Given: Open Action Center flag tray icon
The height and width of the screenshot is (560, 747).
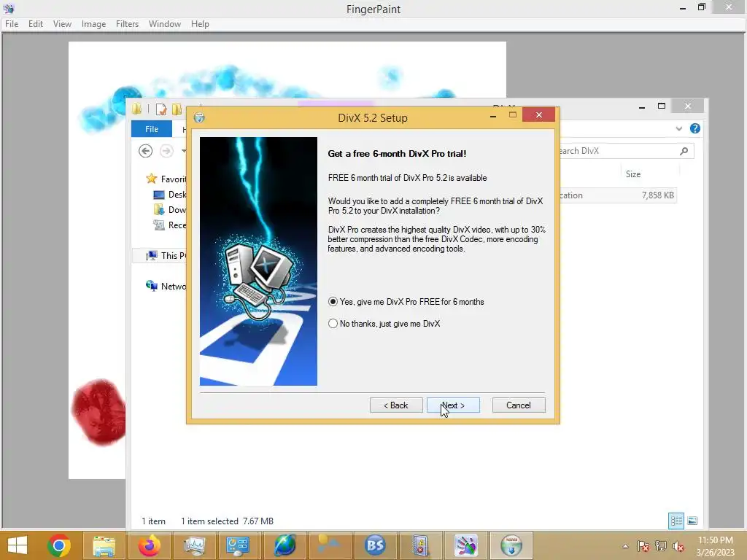Looking at the screenshot, I should pyautogui.click(x=643, y=546).
